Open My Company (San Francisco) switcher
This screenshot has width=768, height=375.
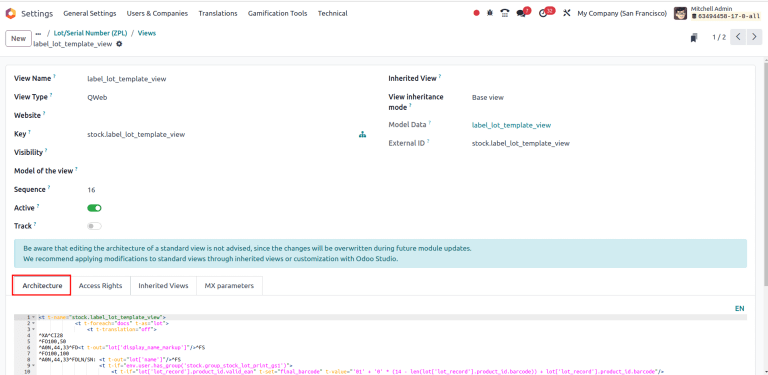(x=622, y=14)
